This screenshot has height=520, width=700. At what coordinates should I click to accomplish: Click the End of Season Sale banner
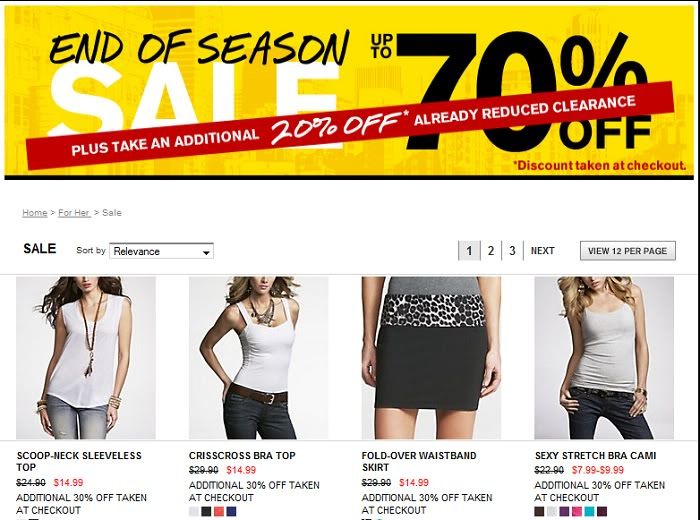click(349, 92)
